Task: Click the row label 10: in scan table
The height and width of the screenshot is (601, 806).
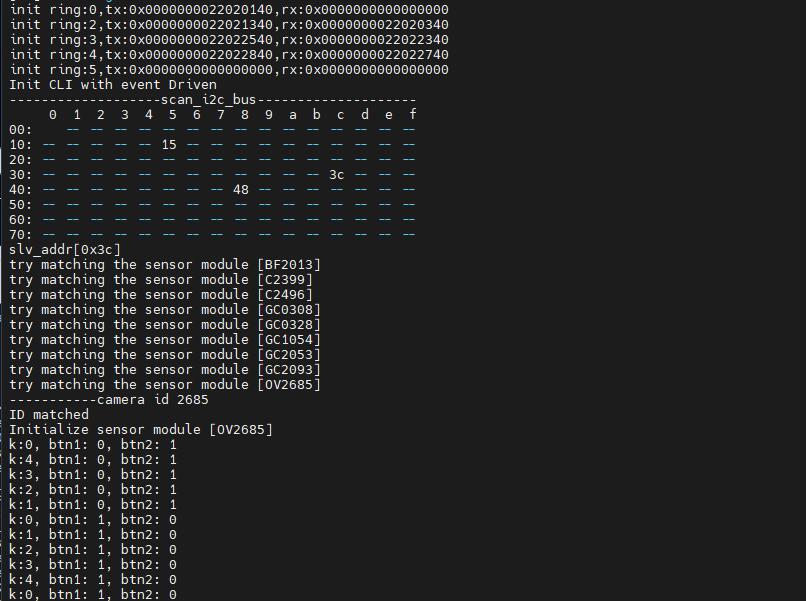Action: [21, 145]
